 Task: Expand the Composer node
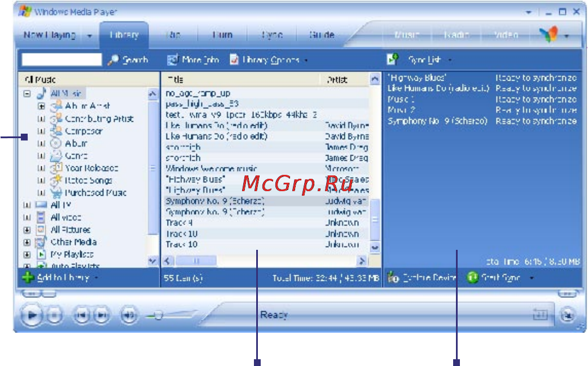[42, 131]
